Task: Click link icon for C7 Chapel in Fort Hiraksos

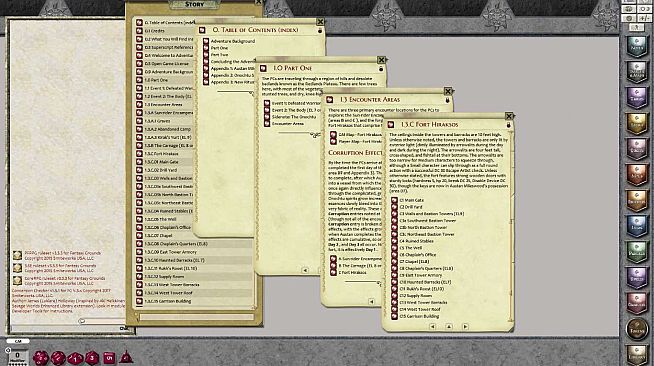Action: (394, 261)
